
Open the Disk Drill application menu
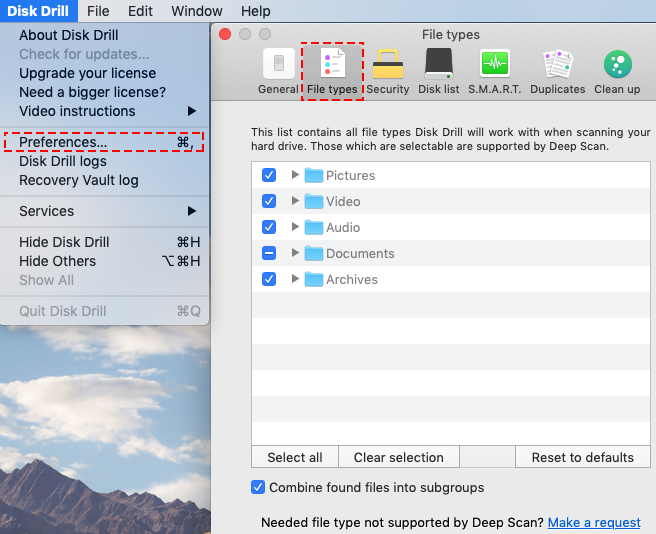pyautogui.click(x=38, y=11)
